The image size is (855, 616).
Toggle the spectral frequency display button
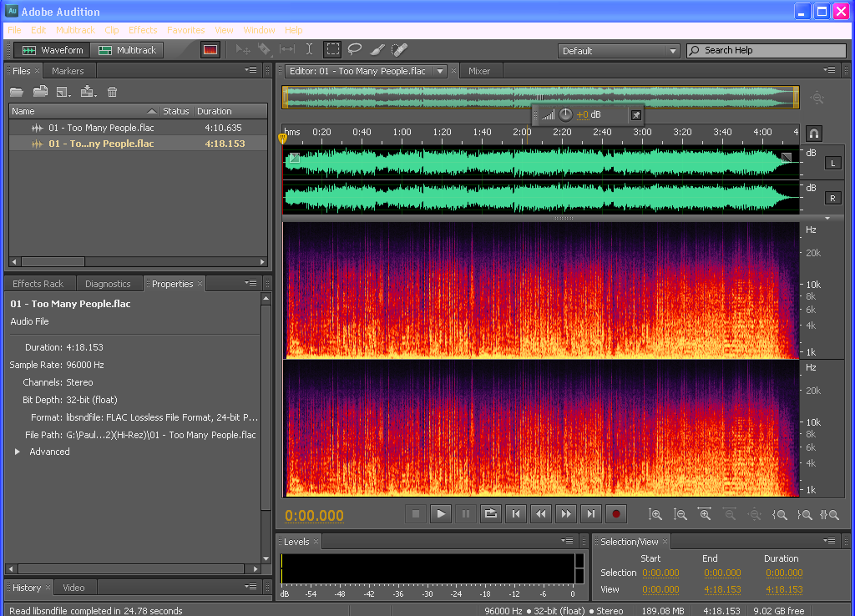point(210,50)
